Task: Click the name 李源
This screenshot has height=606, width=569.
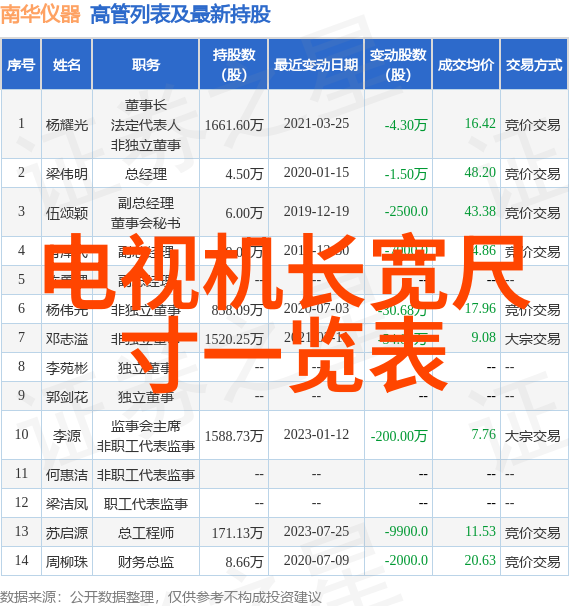Action: coord(67,436)
